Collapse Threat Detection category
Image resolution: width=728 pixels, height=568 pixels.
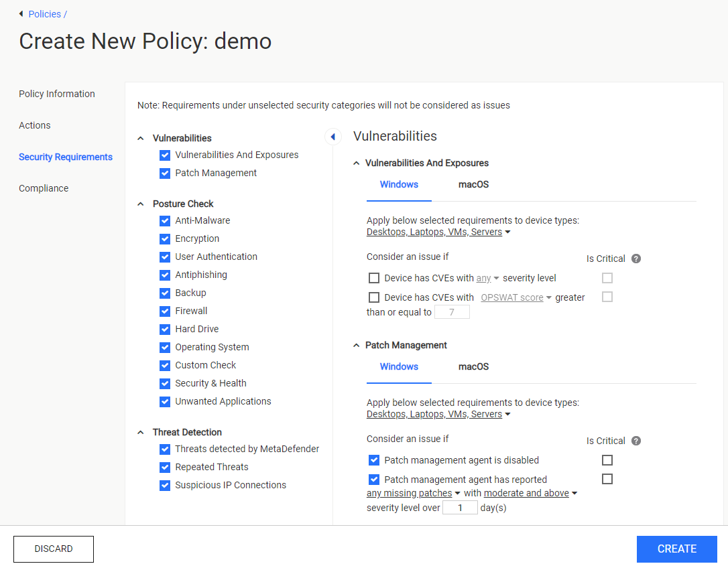click(141, 433)
